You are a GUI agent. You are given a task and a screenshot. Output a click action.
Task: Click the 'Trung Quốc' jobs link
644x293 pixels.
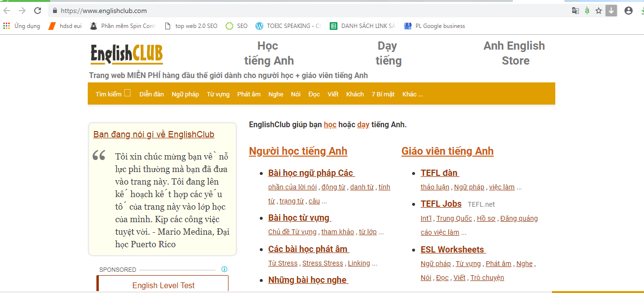coord(454,218)
